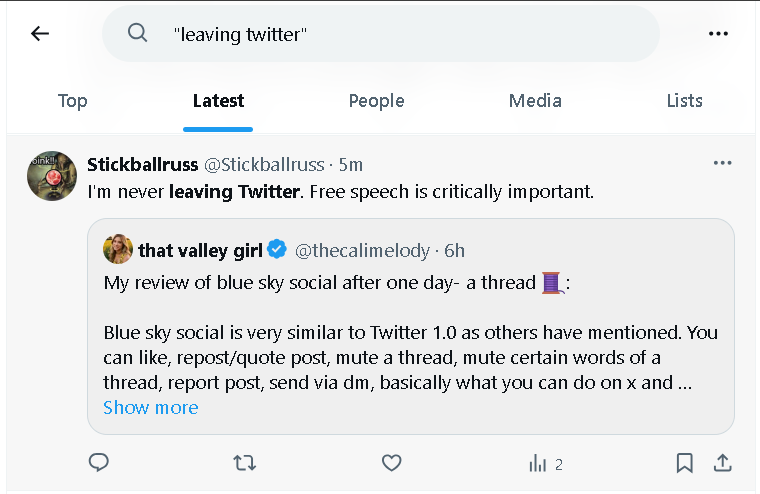Open the People tab

pyautogui.click(x=376, y=101)
